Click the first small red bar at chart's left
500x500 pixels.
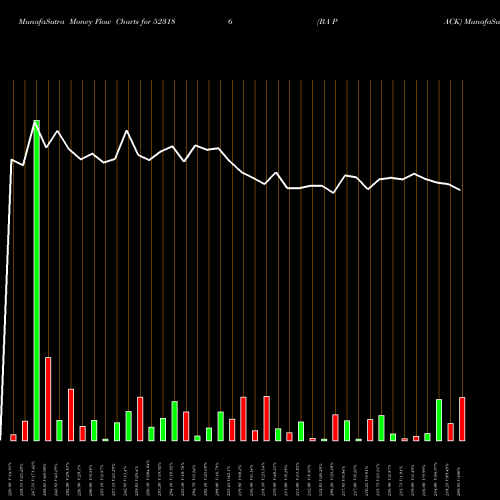coord(13,437)
